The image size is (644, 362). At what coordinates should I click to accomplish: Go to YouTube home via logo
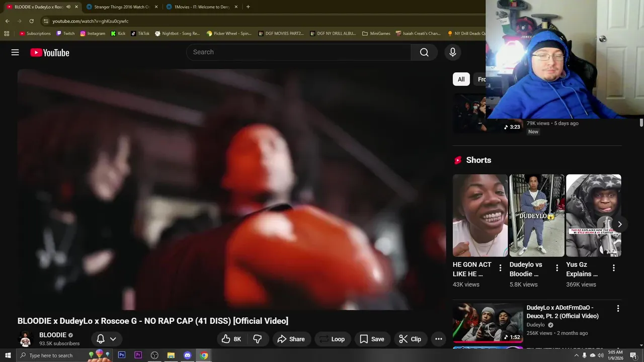(x=50, y=52)
